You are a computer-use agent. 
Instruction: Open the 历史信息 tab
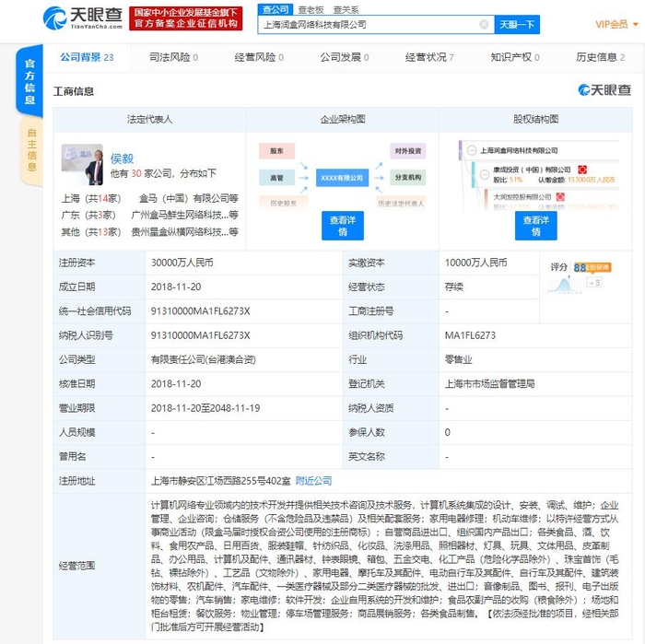click(600, 57)
